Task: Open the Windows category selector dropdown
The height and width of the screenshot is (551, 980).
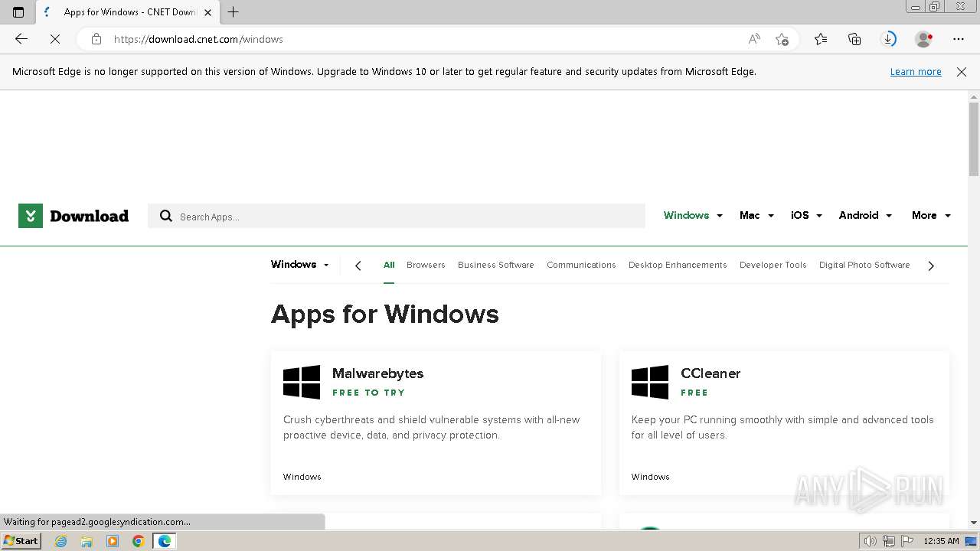Action: [300, 265]
